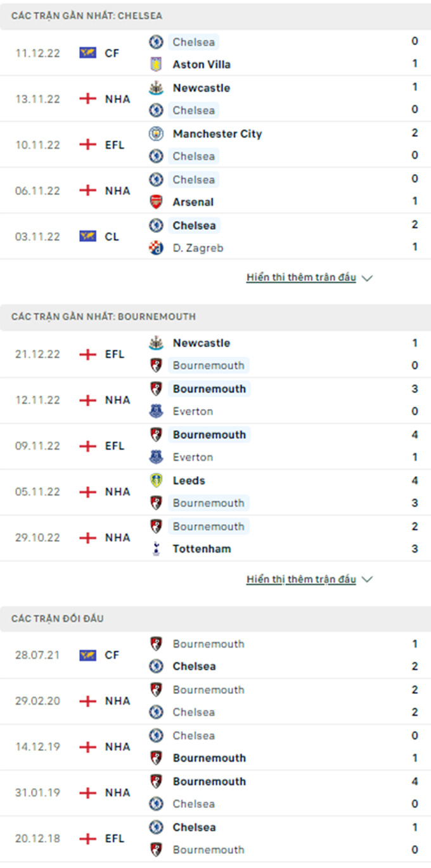Click the Aston Villa club crest
Screen dimensions: 431x868
[156, 65]
